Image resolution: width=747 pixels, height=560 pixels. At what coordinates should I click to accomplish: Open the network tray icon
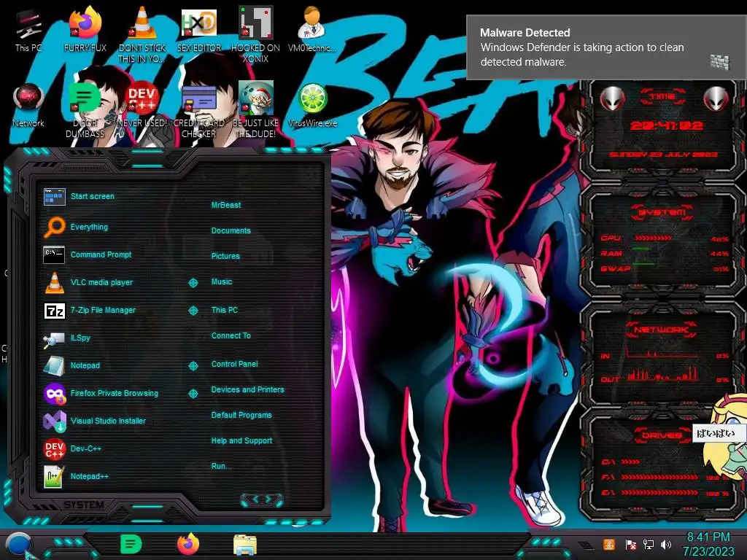(x=649, y=544)
